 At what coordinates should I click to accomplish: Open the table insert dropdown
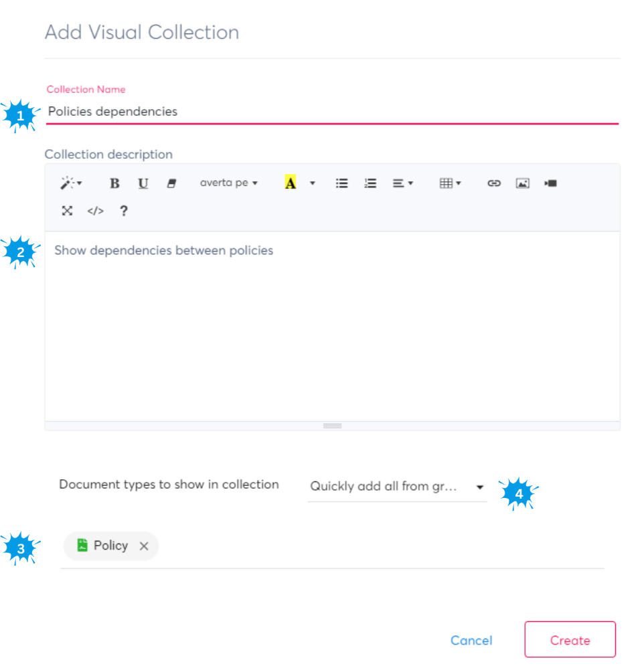450,183
